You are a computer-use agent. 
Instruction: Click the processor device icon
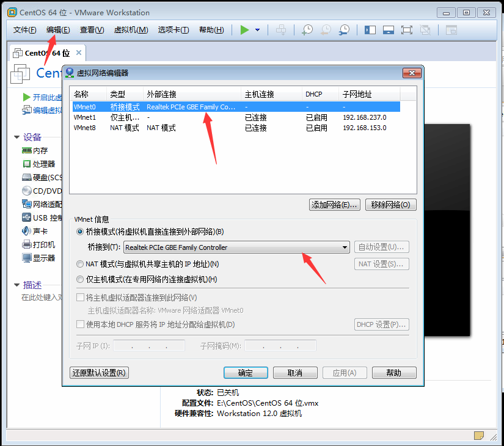click(27, 164)
